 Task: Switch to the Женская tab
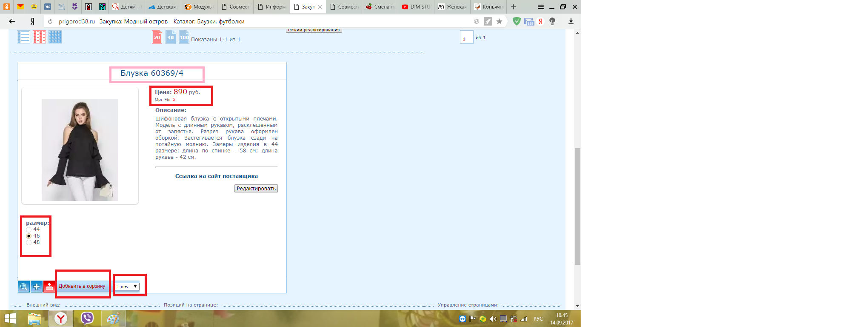452,7
